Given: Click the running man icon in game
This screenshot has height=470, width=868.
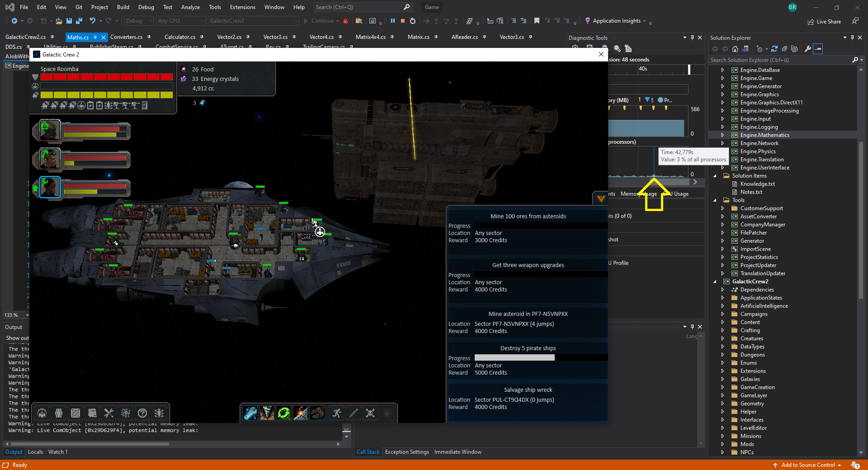Looking at the screenshot, I should (337, 413).
